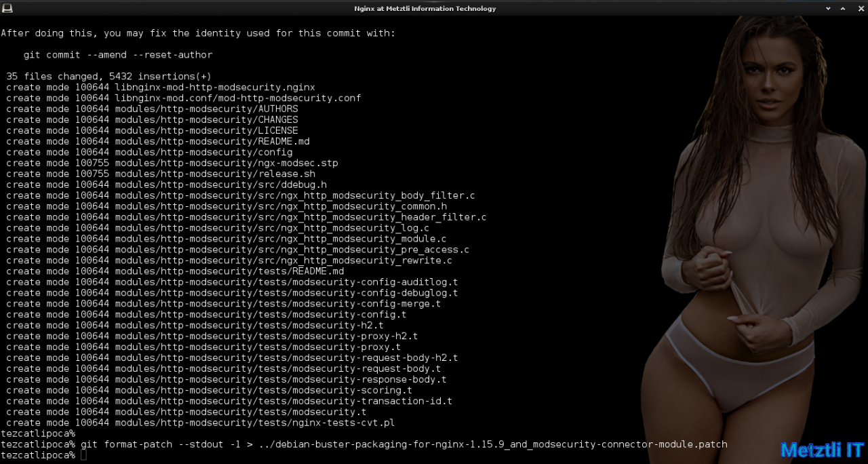Click the window title 'Nginx at Metztli Information Technology'
868x464 pixels.
click(x=425, y=9)
